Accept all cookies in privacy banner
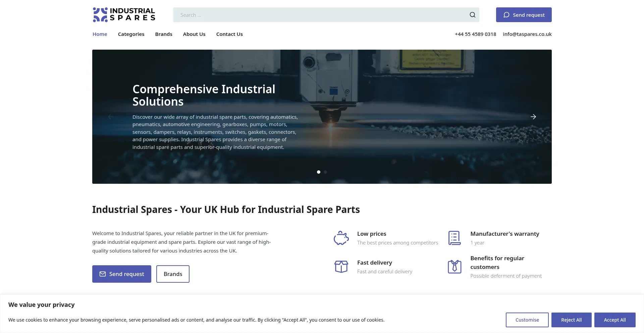Image resolution: width=644 pixels, height=333 pixels. pyautogui.click(x=614, y=320)
